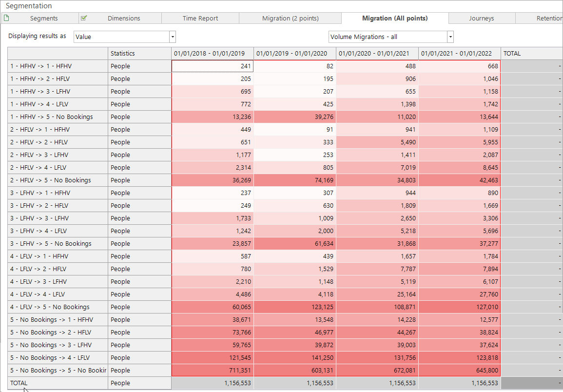This screenshot has width=563, height=392.
Task: Click the green check icon on Dimensions tab
Action: click(x=84, y=18)
